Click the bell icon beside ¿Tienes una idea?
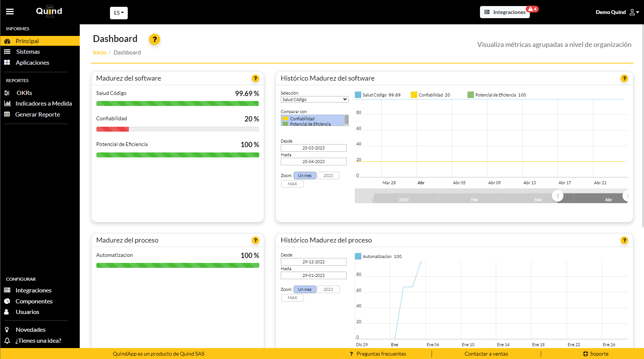Screen dimensions: 644x359 point(7,340)
